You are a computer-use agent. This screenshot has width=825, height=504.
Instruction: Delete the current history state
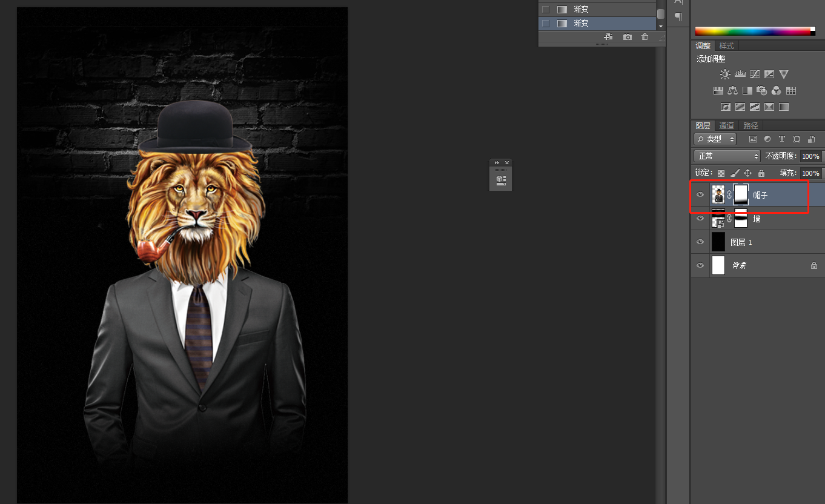click(645, 37)
